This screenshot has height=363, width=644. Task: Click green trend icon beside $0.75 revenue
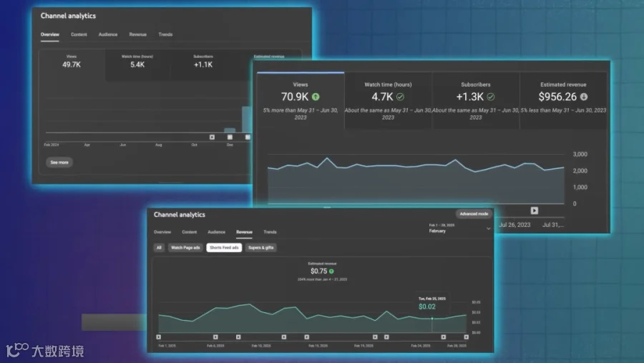[331, 271]
